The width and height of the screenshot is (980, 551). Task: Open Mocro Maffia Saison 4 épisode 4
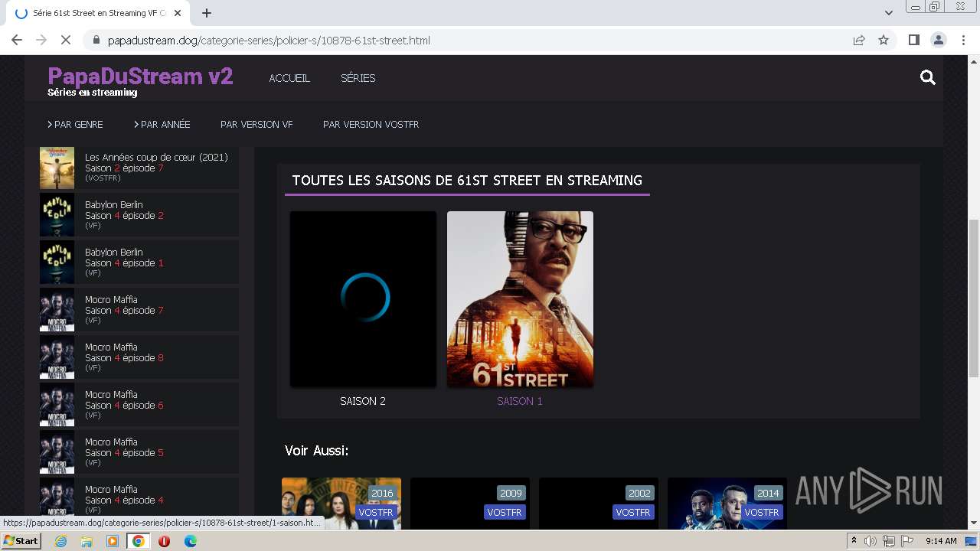coord(139,497)
